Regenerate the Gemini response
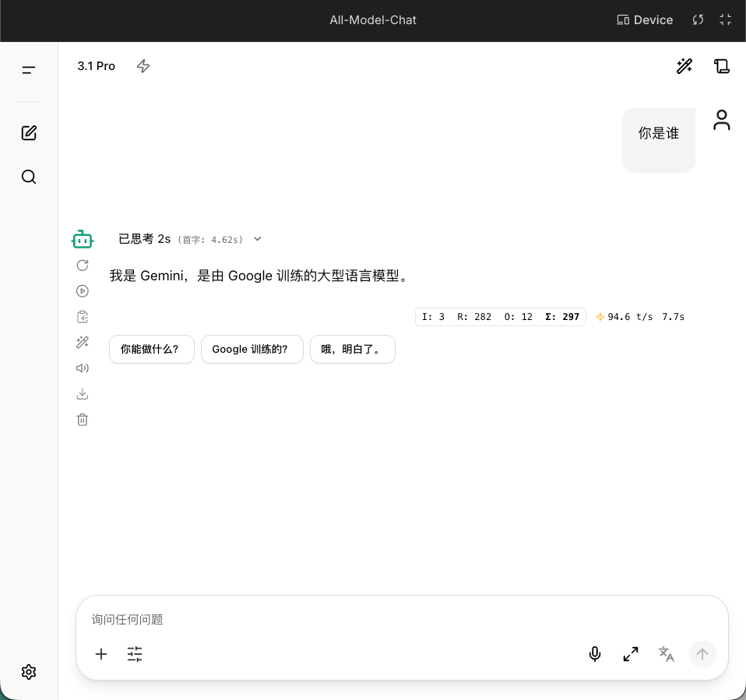 [x=83, y=265]
